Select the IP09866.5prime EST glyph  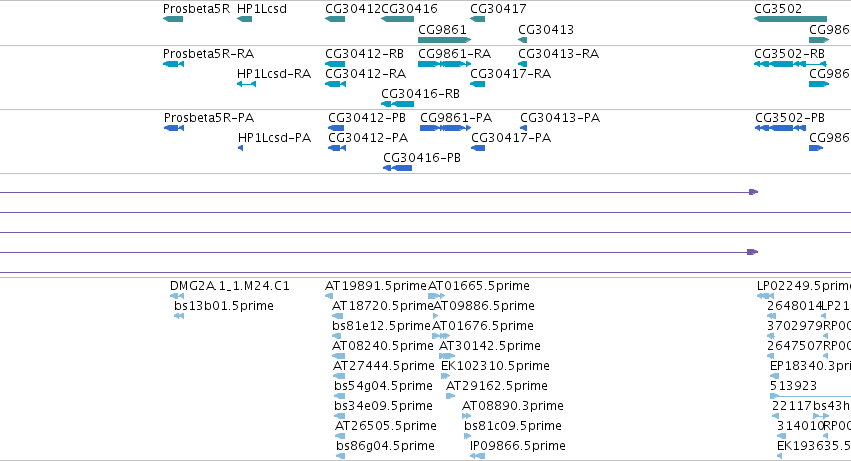click(478, 456)
